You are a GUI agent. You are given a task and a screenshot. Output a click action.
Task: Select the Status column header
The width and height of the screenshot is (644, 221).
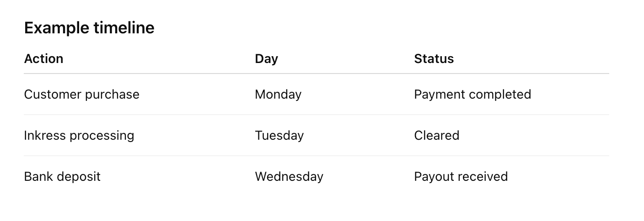point(434,59)
